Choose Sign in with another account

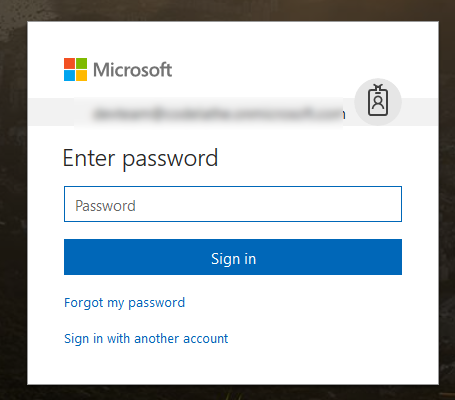tap(146, 339)
